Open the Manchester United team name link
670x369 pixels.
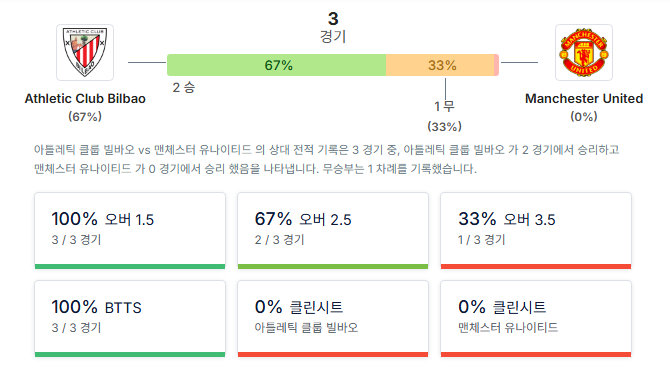tap(584, 99)
